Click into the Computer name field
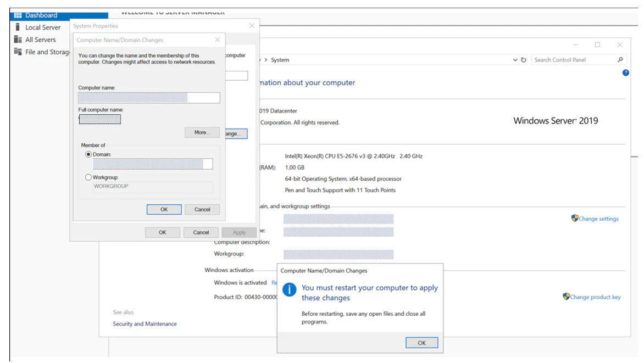 coord(149,98)
